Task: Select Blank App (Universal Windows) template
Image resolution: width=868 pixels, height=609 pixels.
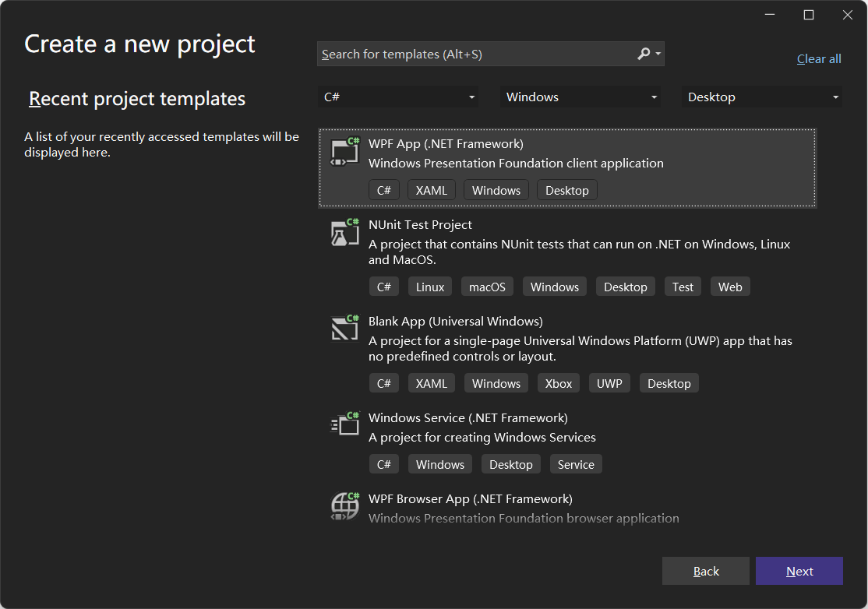Action: tap(567, 352)
